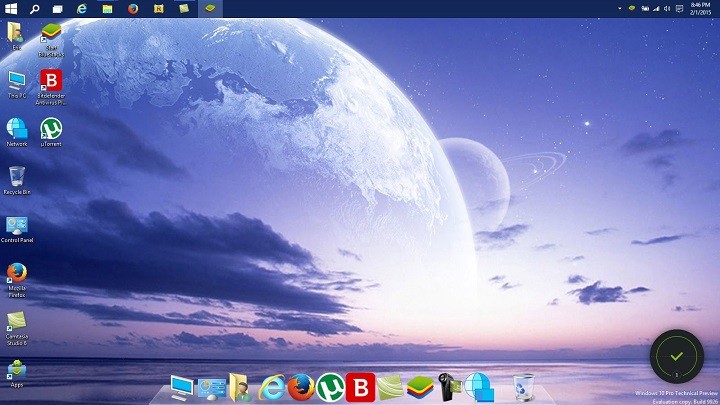Expand hidden system tray icons
Image resolution: width=720 pixels, height=405 pixels.
click(x=619, y=9)
